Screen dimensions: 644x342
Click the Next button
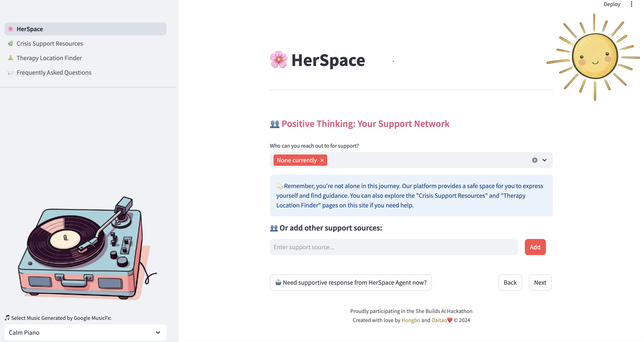[x=540, y=282]
